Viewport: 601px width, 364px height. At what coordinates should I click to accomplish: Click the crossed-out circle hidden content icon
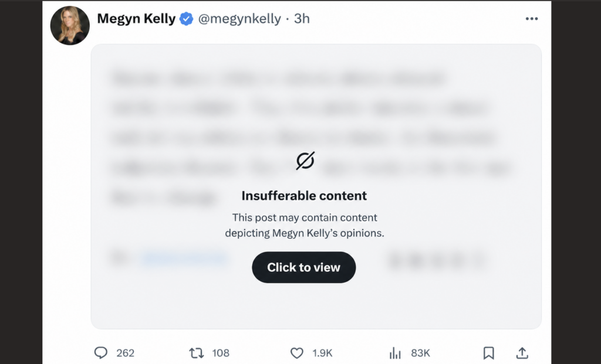pyautogui.click(x=305, y=161)
